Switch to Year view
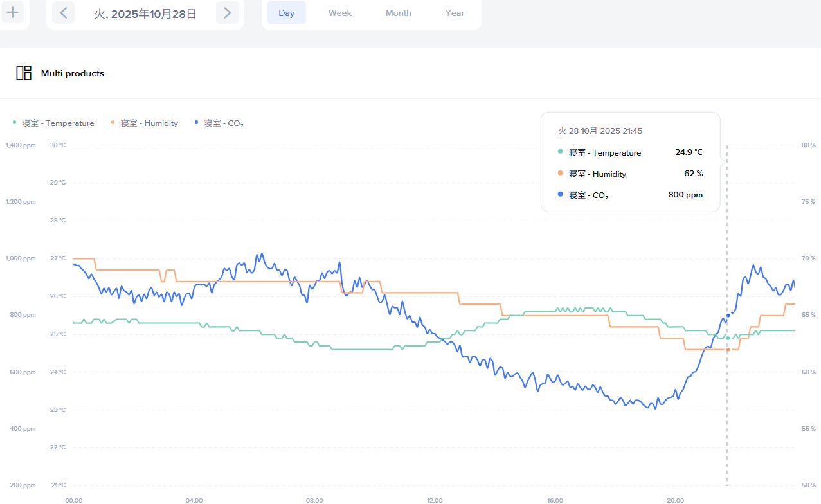821x504 pixels. click(x=455, y=13)
